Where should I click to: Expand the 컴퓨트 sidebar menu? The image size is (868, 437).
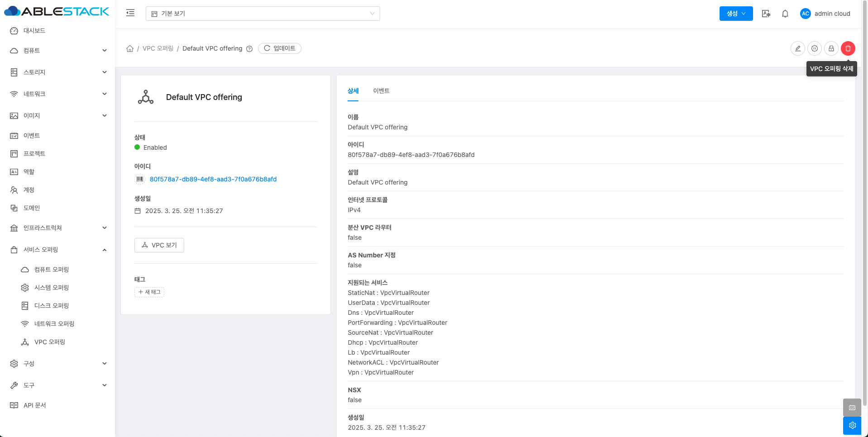coord(58,51)
